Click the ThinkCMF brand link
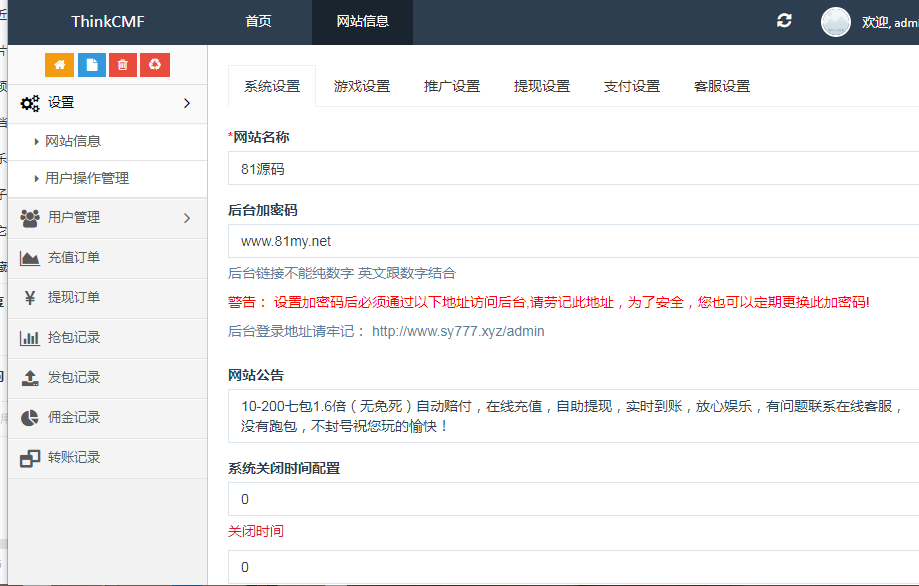 click(108, 22)
